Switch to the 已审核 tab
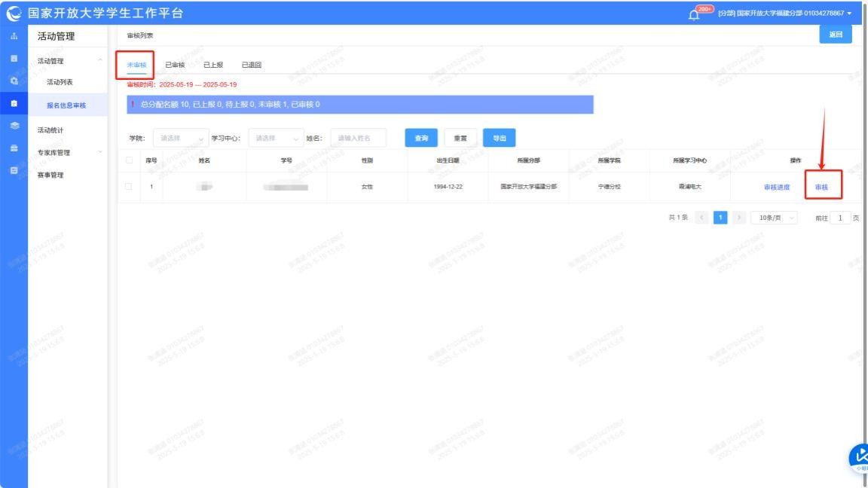868x488 pixels. pos(175,65)
